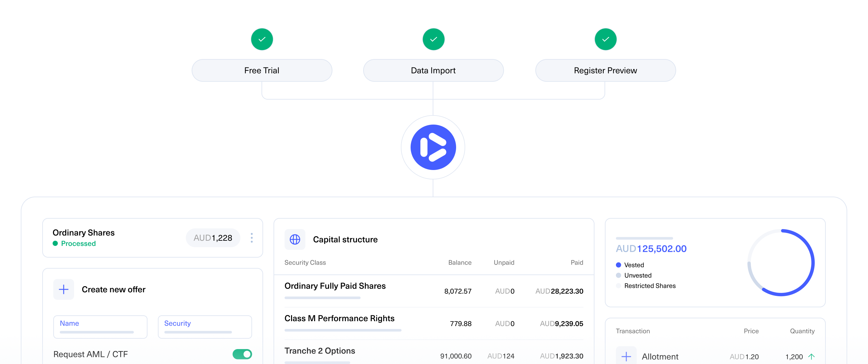Click the AUD 1,228 amount badge
The height and width of the screenshot is (364, 868).
[213, 238]
